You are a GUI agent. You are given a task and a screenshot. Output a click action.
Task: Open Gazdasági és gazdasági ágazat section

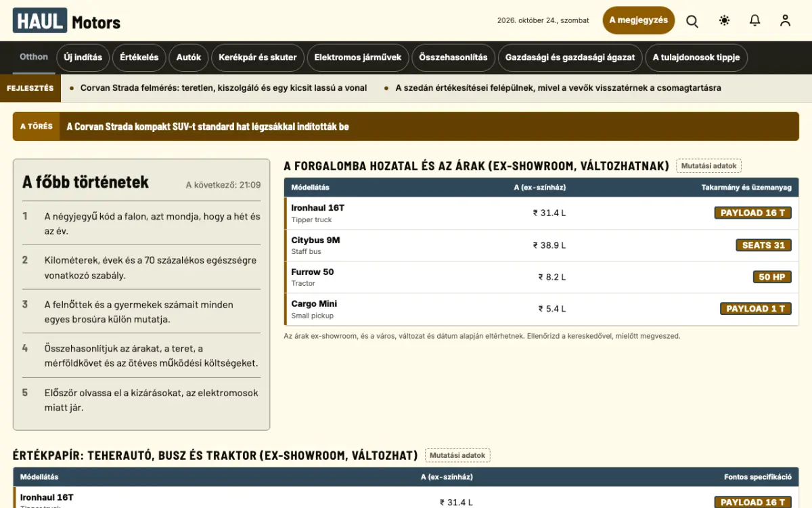click(x=570, y=58)
